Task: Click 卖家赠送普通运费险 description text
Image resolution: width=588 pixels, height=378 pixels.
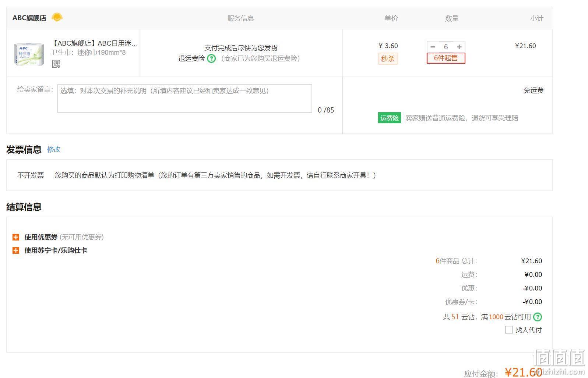Action: click(x=462, y=118)
